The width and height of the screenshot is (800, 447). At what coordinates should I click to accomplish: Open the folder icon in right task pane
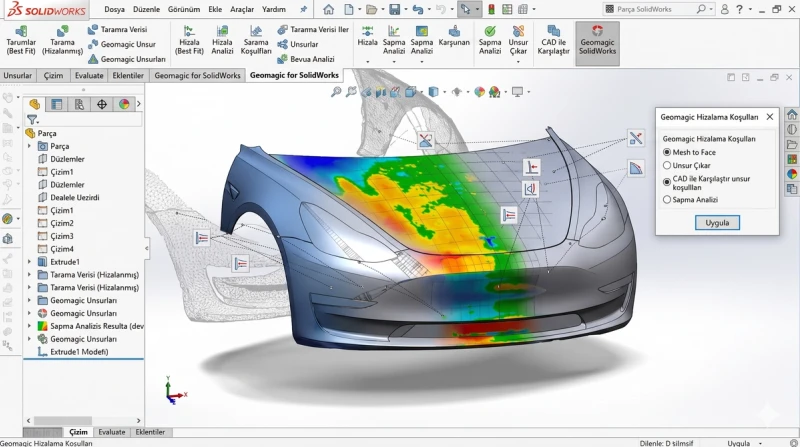(792, 144)
